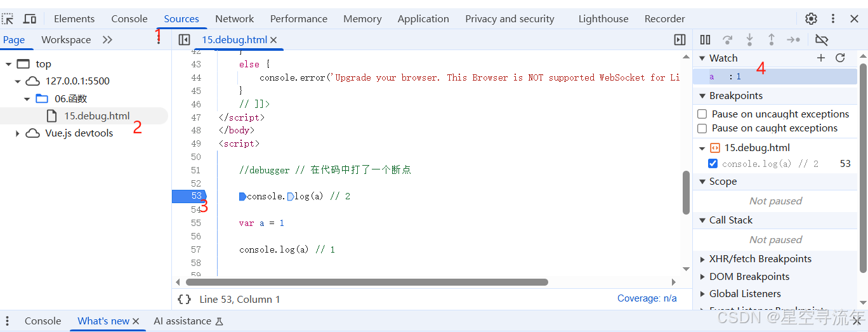Open the Memory tab
This screenshot has width=868, height=332.
pyautogui.click(x=362, y=18)
